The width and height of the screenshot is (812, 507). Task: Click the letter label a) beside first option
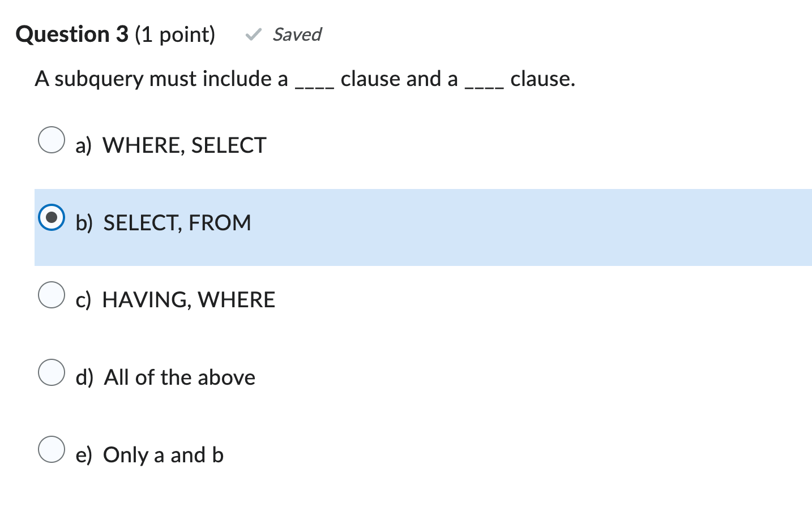(83, 145)
